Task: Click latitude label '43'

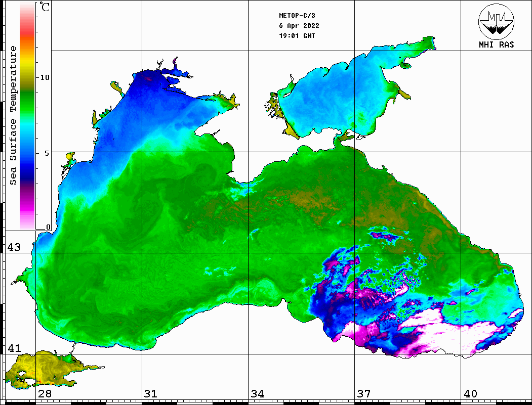Action: pyautogui.click(x=14, y=247)
